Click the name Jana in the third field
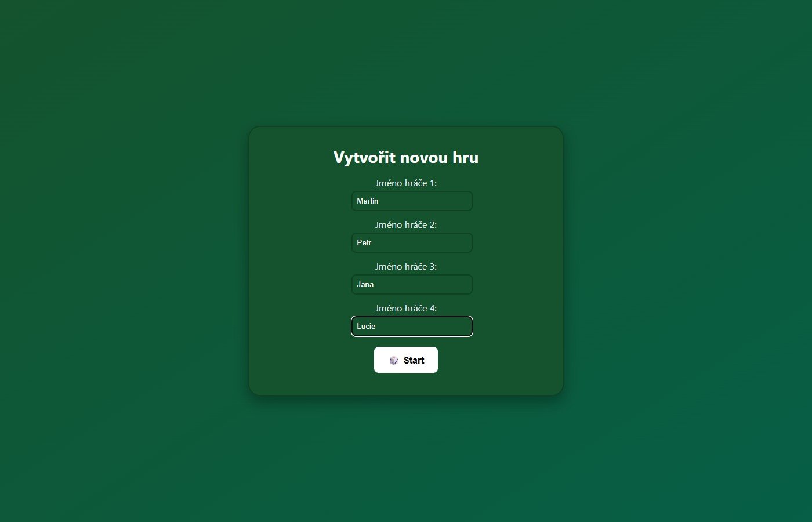 [x=365, y=285]
